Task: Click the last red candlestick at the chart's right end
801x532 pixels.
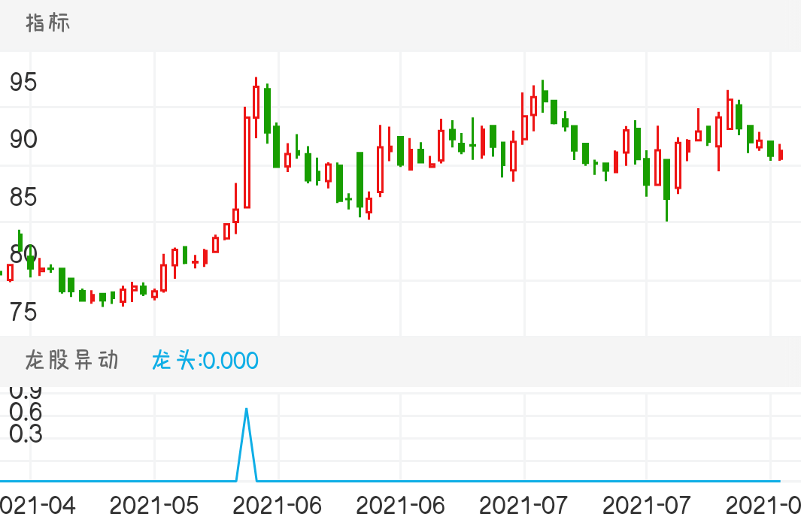Action: pyautogui.click(x=781, y=154)
